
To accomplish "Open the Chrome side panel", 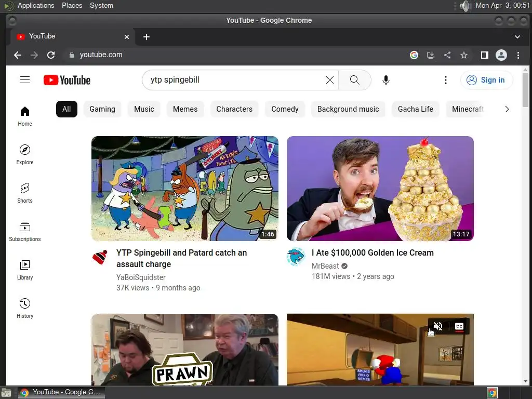I will click(485, 55).
